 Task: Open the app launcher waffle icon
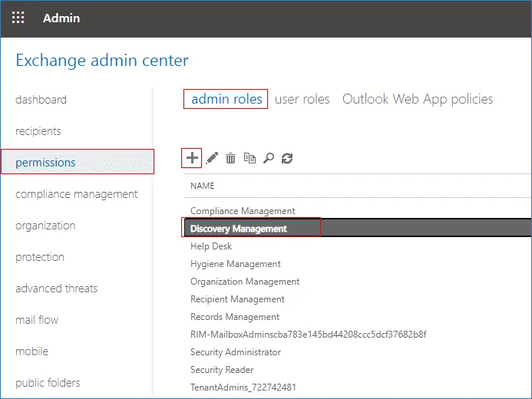(x=18, y=18)
